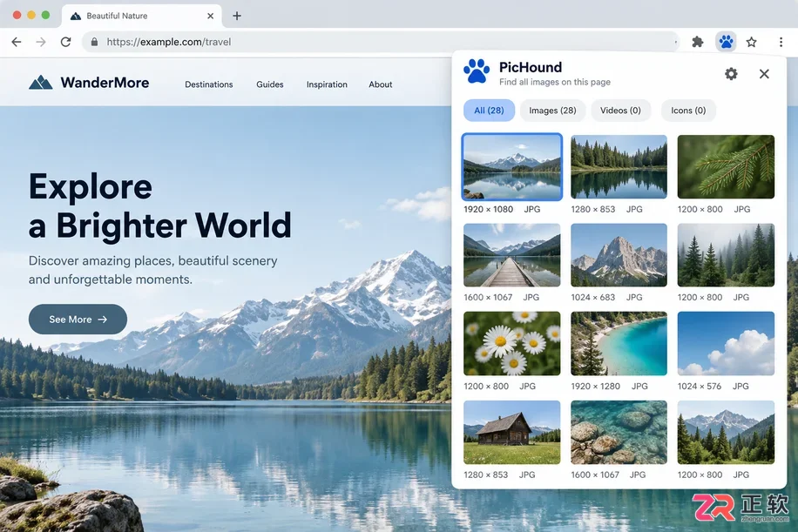The image size is (798, 532).
Task: Open the browser three-dot menu
Action: [781, 42]
